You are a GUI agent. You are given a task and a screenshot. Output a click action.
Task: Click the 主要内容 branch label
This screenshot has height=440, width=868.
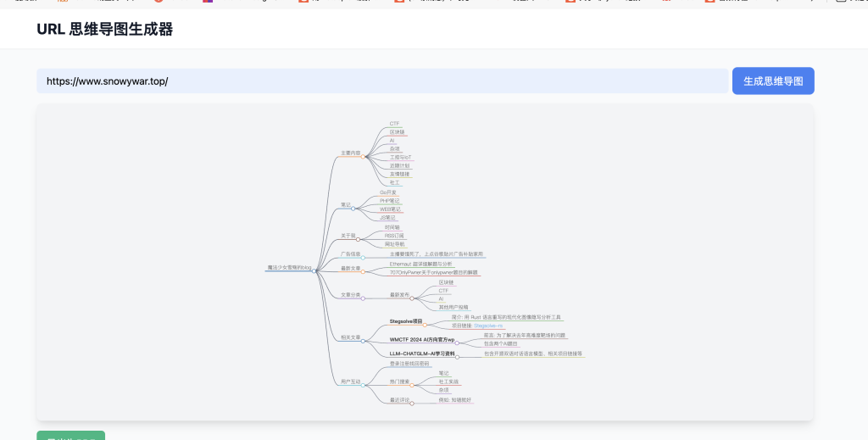coord(350,153)
